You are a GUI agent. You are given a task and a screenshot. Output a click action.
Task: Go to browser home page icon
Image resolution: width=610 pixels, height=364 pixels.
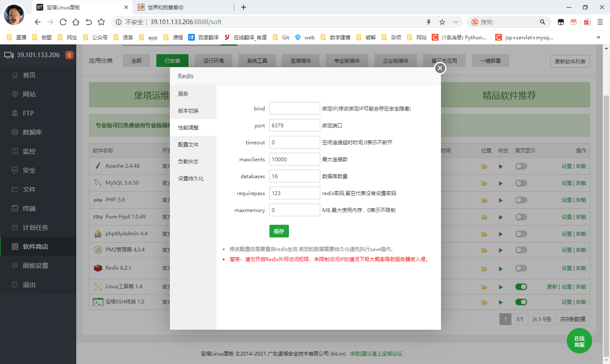coord(76,22)
